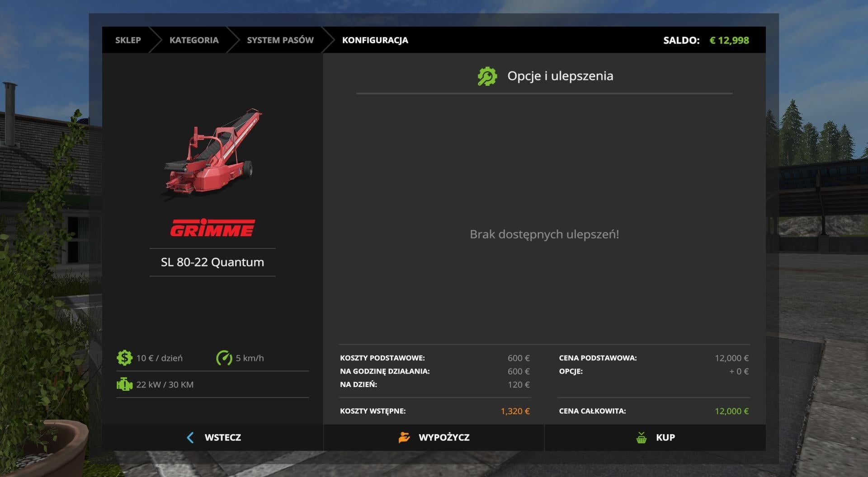868x477 pixels.
Task: Click the KOSZTY WSTĘPNE: label
Action: pos(373,411)
